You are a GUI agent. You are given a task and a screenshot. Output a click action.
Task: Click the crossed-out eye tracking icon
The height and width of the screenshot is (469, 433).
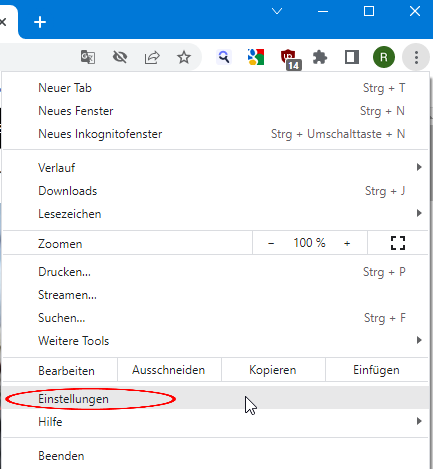[x=120, y=57]
